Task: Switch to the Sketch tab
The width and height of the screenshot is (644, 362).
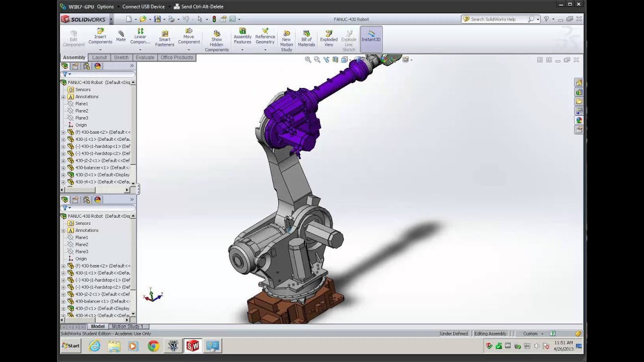Action: (x=121, y=57)
